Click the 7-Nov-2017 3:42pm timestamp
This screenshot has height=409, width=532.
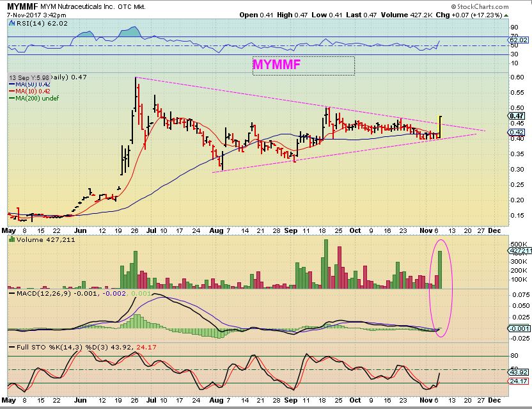tap(36, 15)
